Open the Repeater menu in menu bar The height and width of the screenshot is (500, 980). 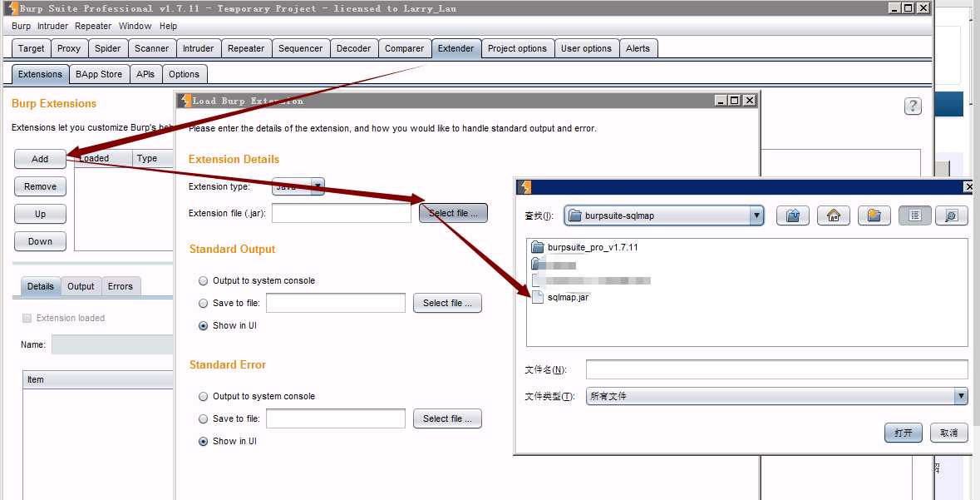(x=93, y=27)
